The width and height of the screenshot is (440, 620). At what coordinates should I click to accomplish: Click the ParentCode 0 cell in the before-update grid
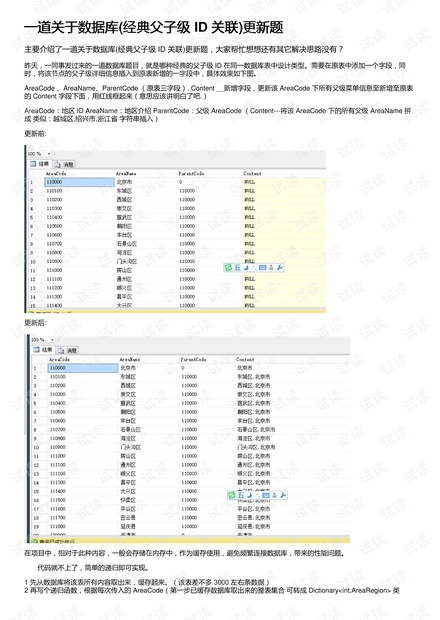(x=180, y=182)
